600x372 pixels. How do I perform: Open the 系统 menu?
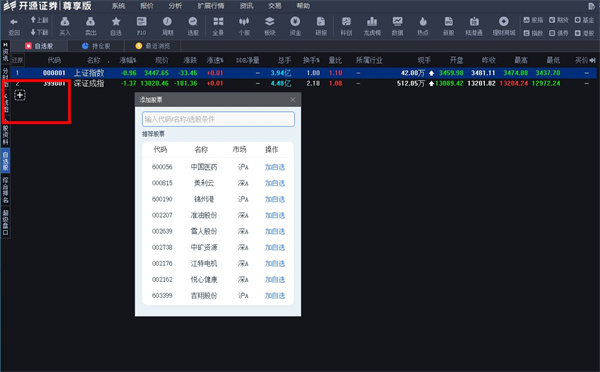(118, 6)
